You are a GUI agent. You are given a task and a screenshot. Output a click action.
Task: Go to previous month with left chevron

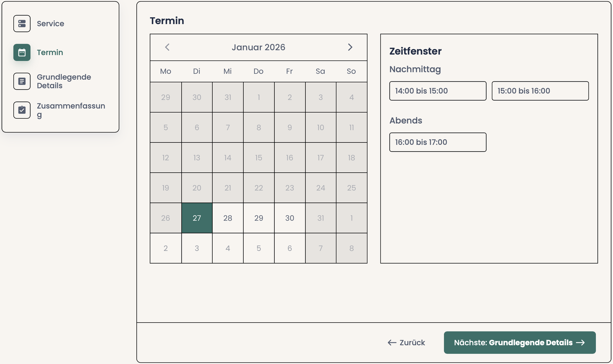click(x=167, y=47)
